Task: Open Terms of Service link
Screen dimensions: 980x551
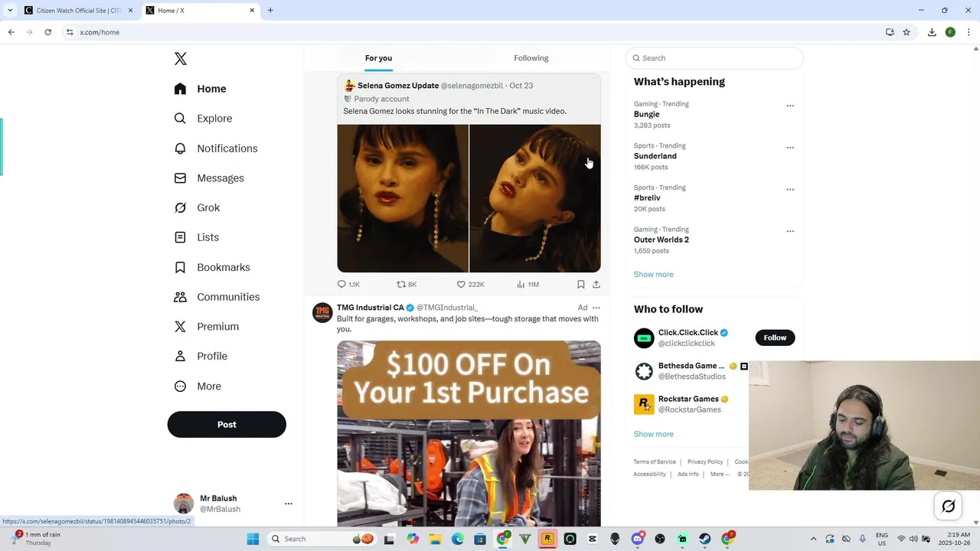Action: coord(655,462)
